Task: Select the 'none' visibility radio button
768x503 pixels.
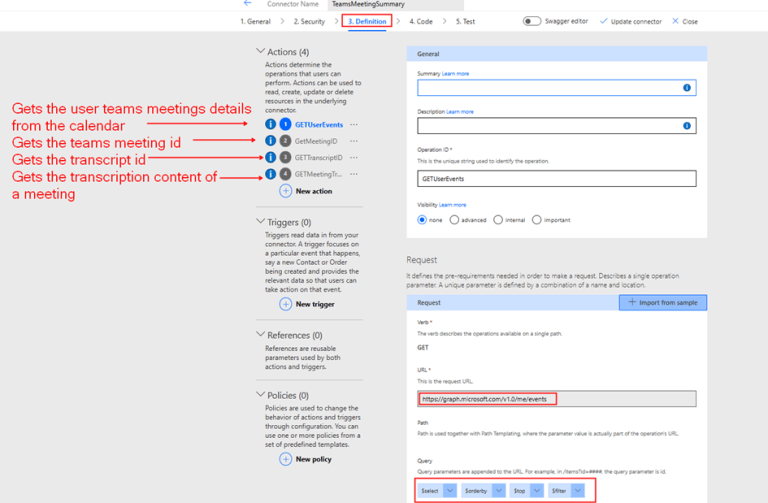Action: (x=422, y=220)
